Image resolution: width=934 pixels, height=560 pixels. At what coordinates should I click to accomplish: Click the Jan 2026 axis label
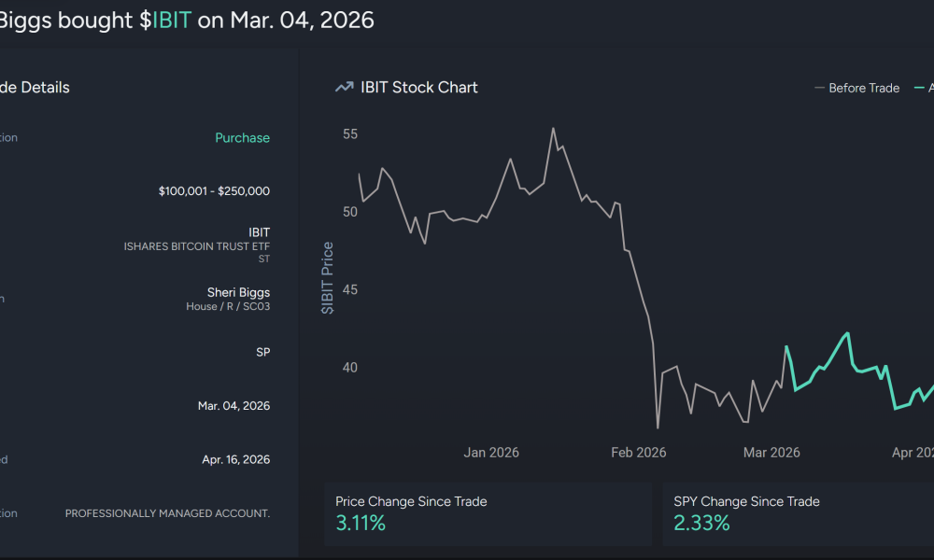coord(490,452)
